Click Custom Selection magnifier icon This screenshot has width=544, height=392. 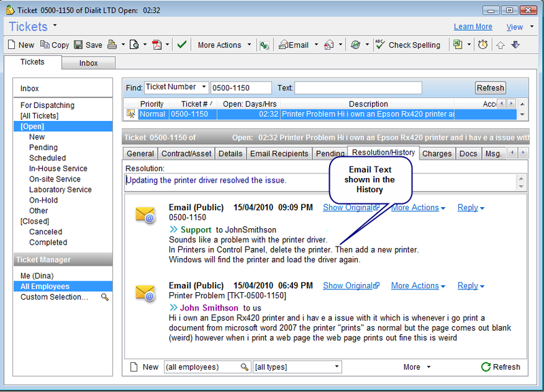click(105, 298)
